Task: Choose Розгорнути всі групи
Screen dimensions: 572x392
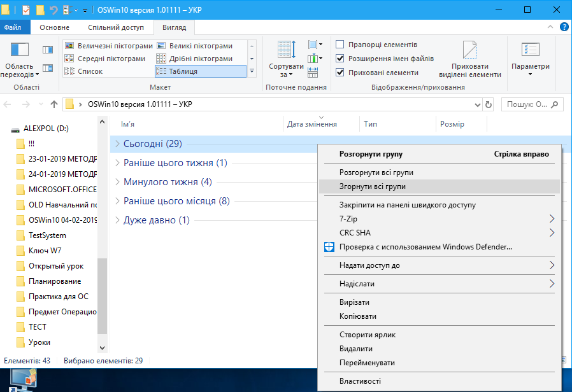Action: (x=440, y=172)
